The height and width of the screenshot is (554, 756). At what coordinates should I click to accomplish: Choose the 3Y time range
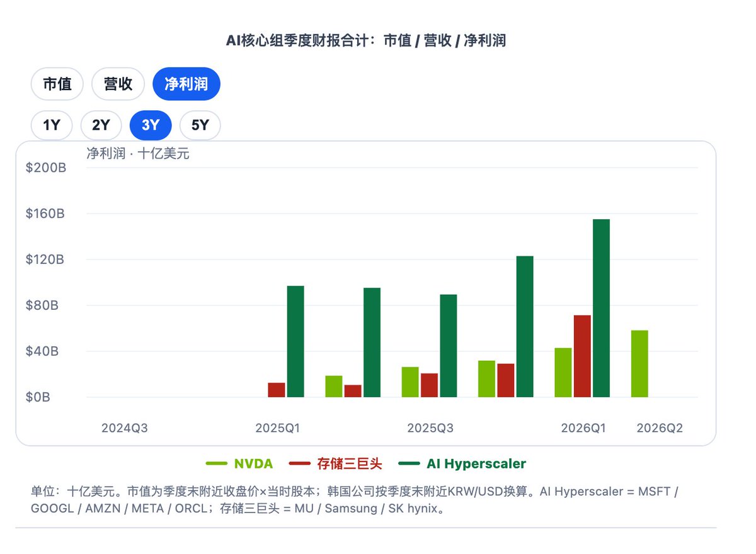pos(151,125)
